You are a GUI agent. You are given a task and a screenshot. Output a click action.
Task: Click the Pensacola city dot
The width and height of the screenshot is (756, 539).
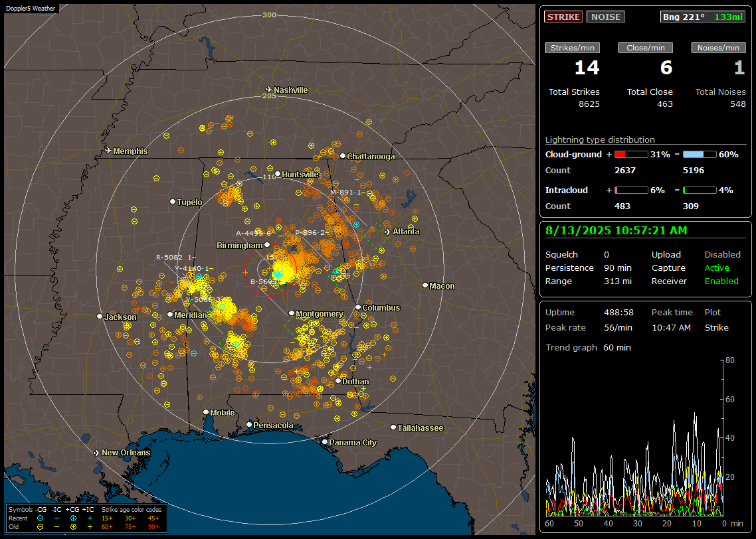click(x=248, y=424)
